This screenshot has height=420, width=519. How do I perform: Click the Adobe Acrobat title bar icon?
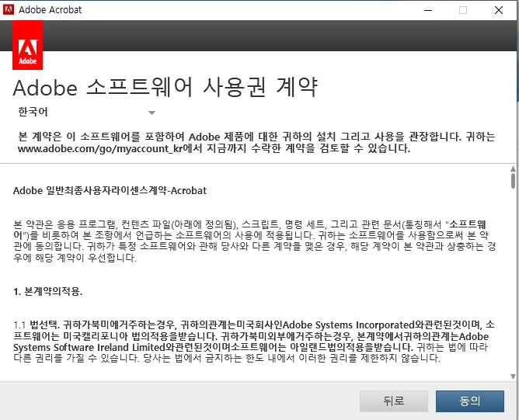pos(9,9)
